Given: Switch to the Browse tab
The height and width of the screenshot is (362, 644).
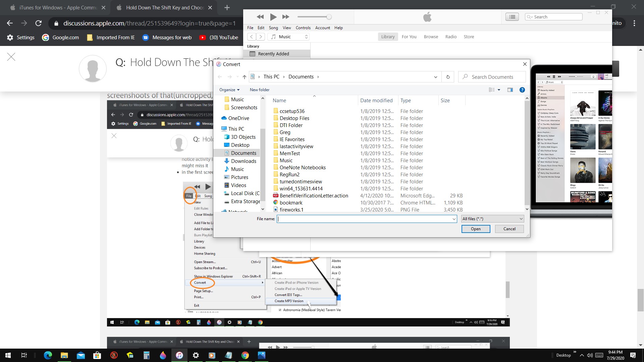Looking at the screenshot, I should click(x=431, y=37).
